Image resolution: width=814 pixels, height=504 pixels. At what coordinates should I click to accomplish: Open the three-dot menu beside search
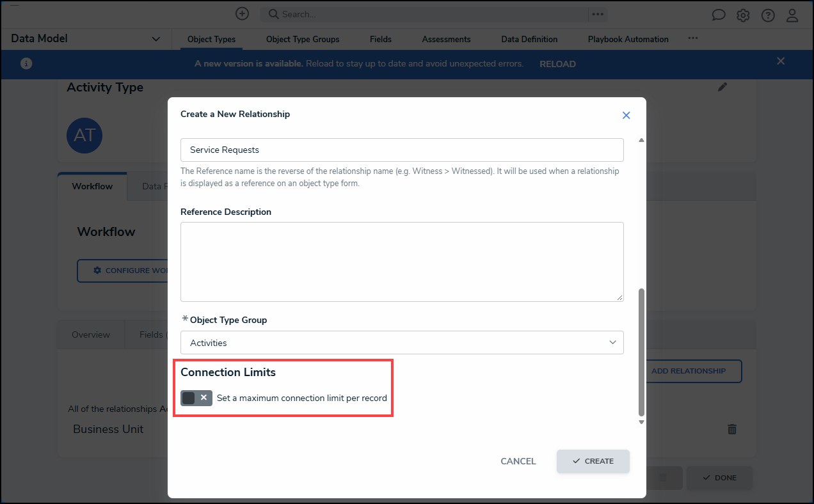598,14
